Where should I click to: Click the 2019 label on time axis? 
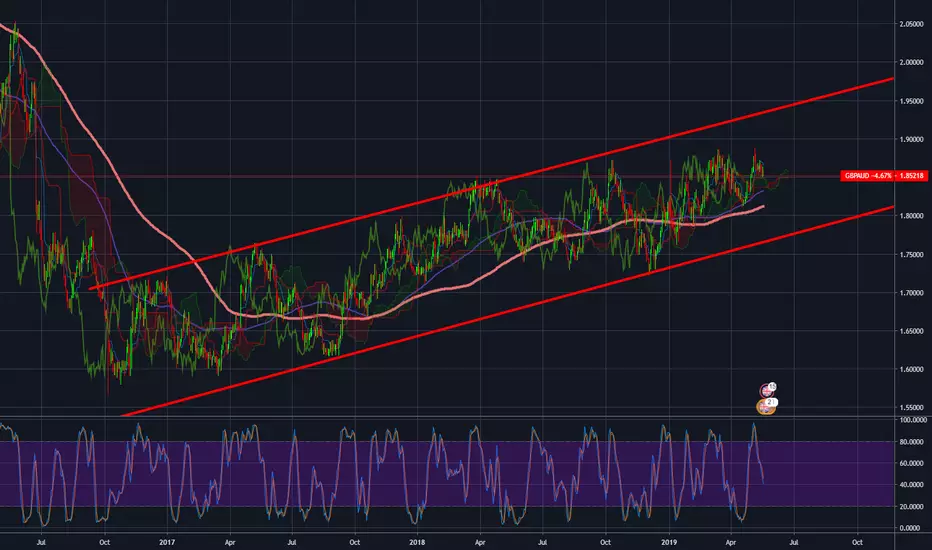pyautogui.click(x=669, y=542)
